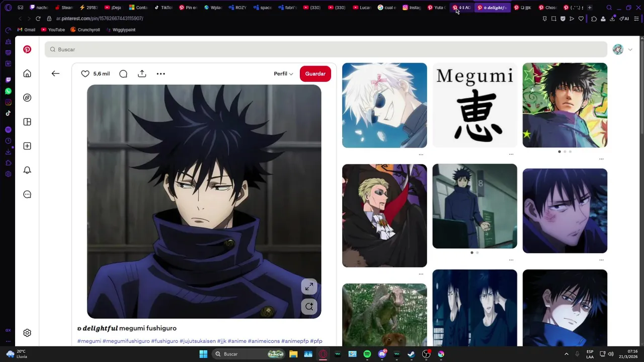
Task: Show hidden system tray icons chevron
Action: point(567,354)
